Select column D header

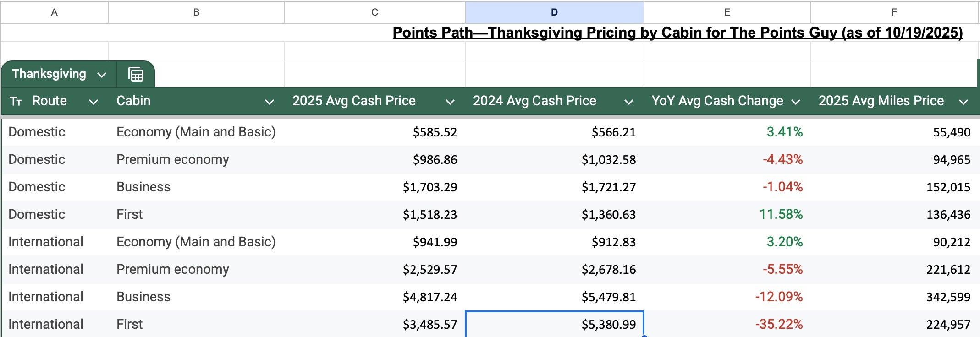pyautogui.click(x=554, y=12)
